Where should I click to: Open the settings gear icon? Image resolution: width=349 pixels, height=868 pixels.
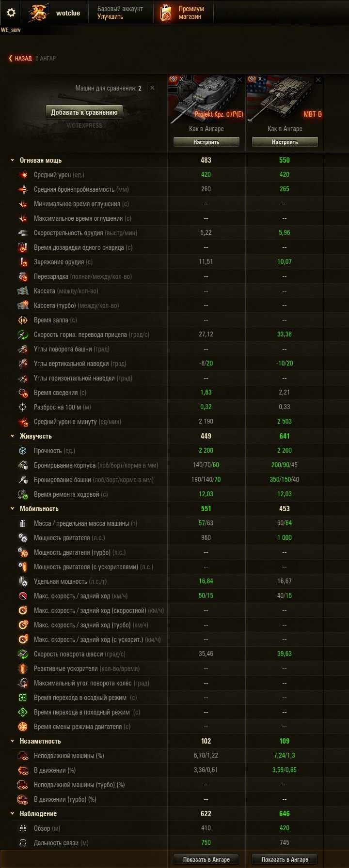(x=11, y=13)
